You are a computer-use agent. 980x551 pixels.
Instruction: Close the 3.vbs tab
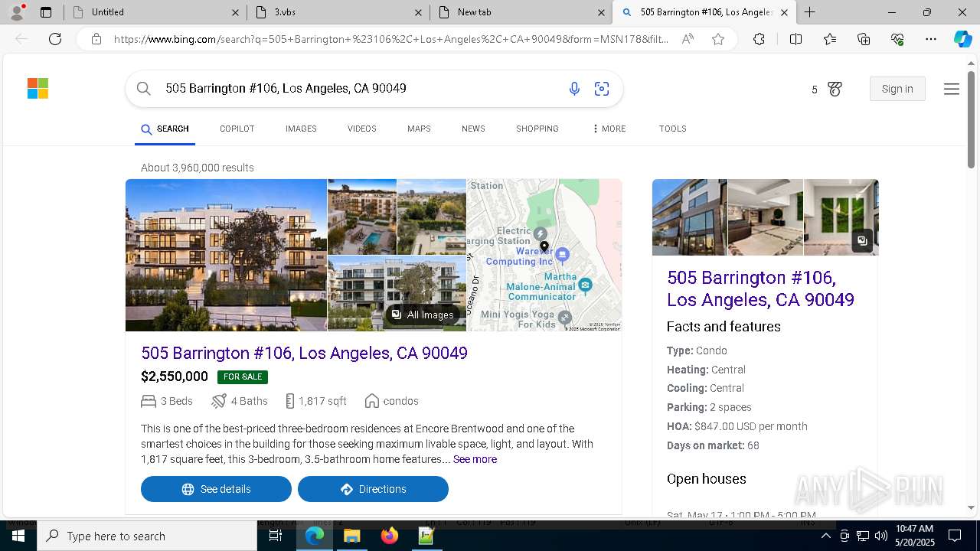coord(418,12)
